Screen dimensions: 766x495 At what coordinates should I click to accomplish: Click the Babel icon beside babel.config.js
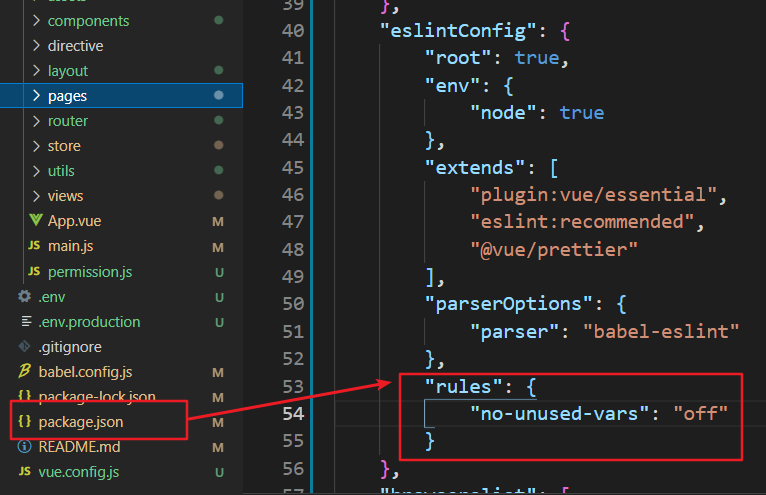[x=24, y=371]
